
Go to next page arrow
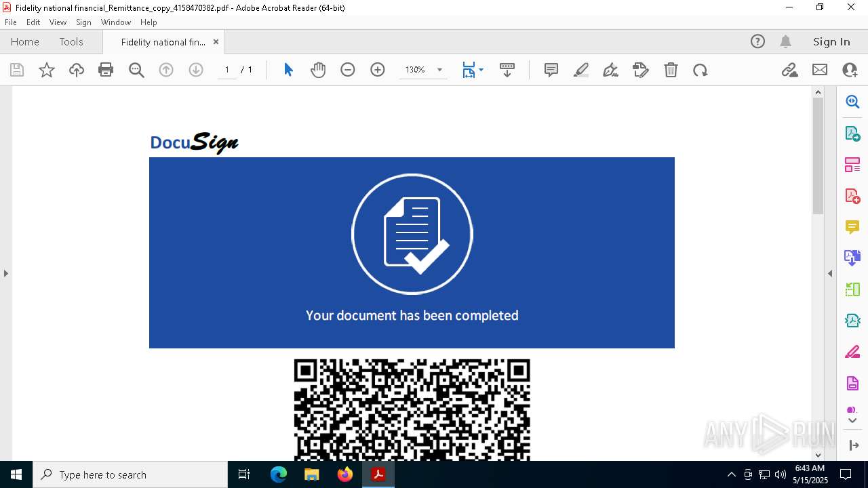pos(196,70)
